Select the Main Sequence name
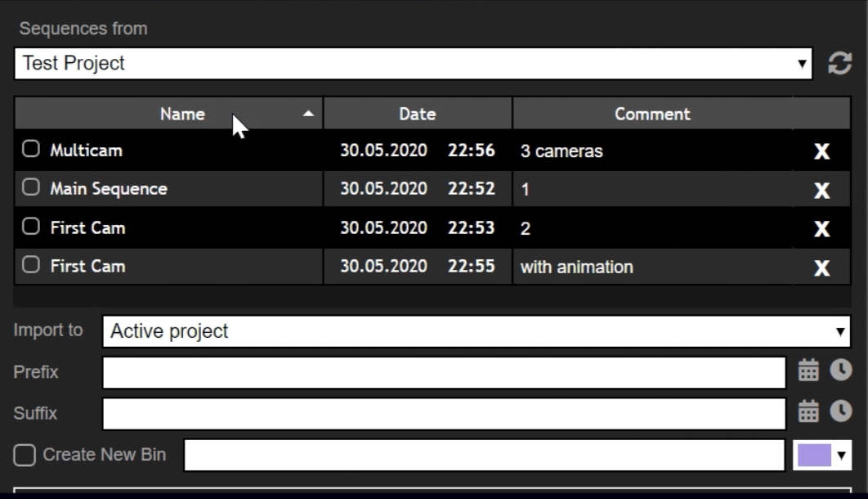Image resolution: width=868 pixels, height=499 pixels. pos(109,189)
